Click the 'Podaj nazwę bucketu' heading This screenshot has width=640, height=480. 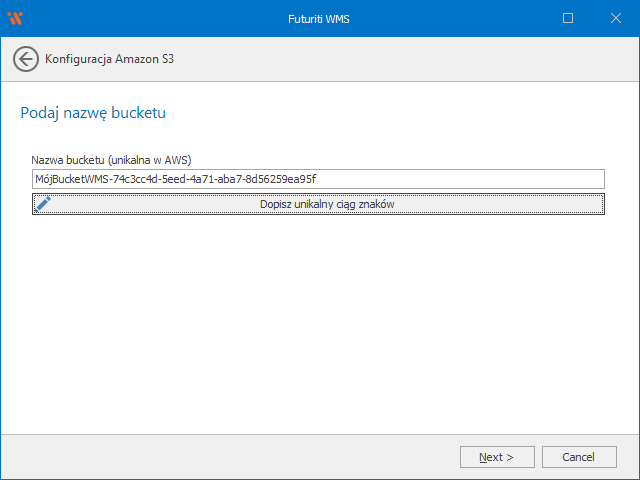(92, 113)
